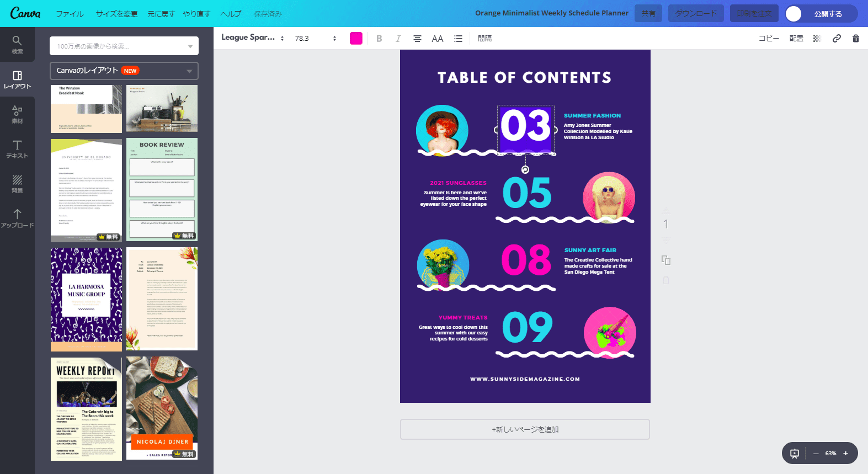
Task: Select the TABLE OF CONTENTS heading
Action: (x=524, y=78)
